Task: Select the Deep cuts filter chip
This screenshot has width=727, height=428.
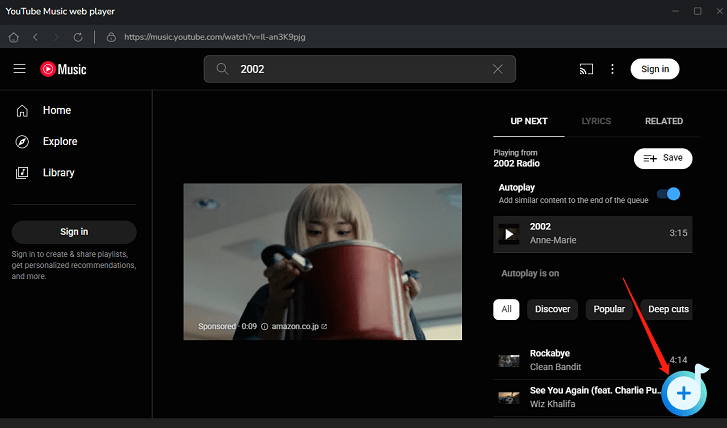Action: 667,309
